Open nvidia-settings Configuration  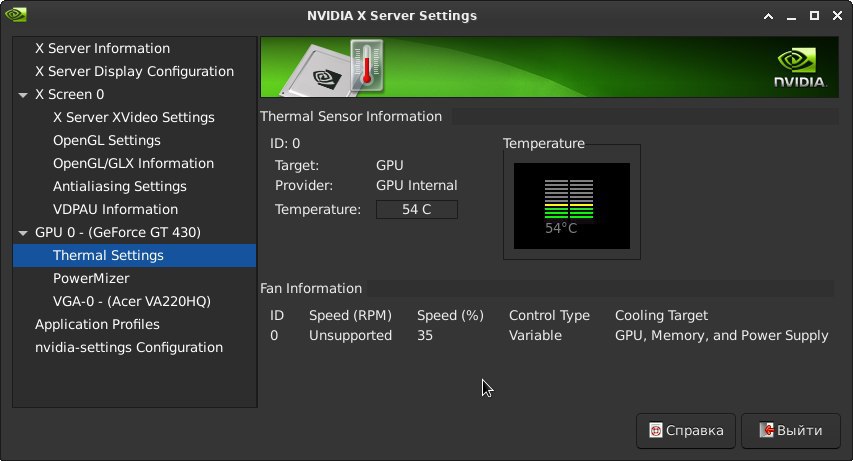[129, 347]
